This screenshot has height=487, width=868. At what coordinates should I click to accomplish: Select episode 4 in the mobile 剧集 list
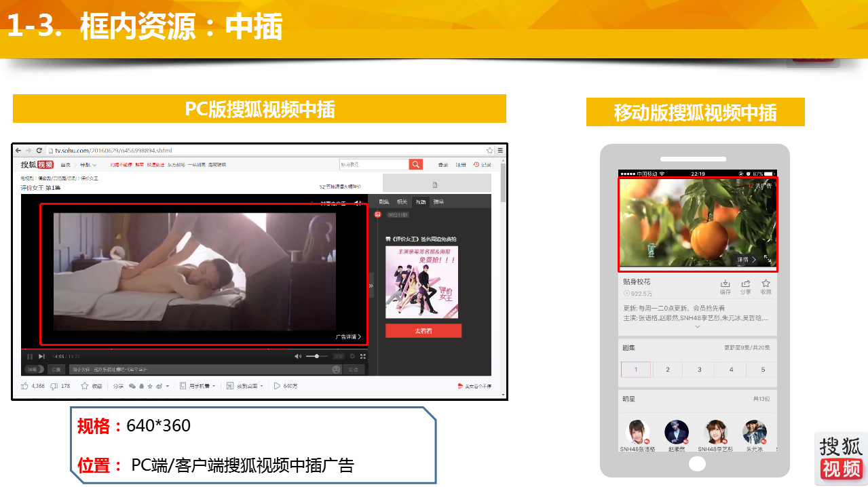[x=732, y=370]
